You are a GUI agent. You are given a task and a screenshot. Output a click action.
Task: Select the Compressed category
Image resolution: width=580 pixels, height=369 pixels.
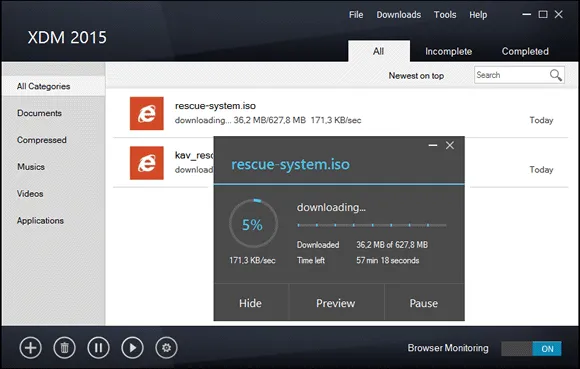42,140
